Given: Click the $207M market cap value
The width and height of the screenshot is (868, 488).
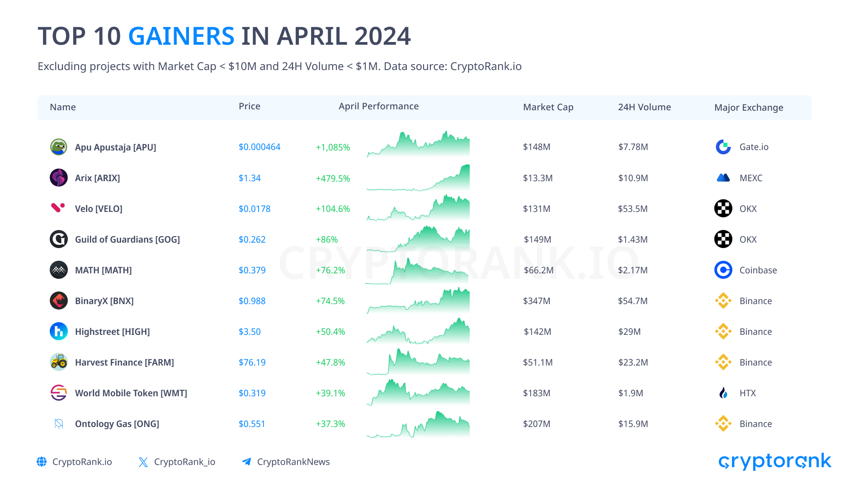Looking at the screenshot, I should pos(537,424).
